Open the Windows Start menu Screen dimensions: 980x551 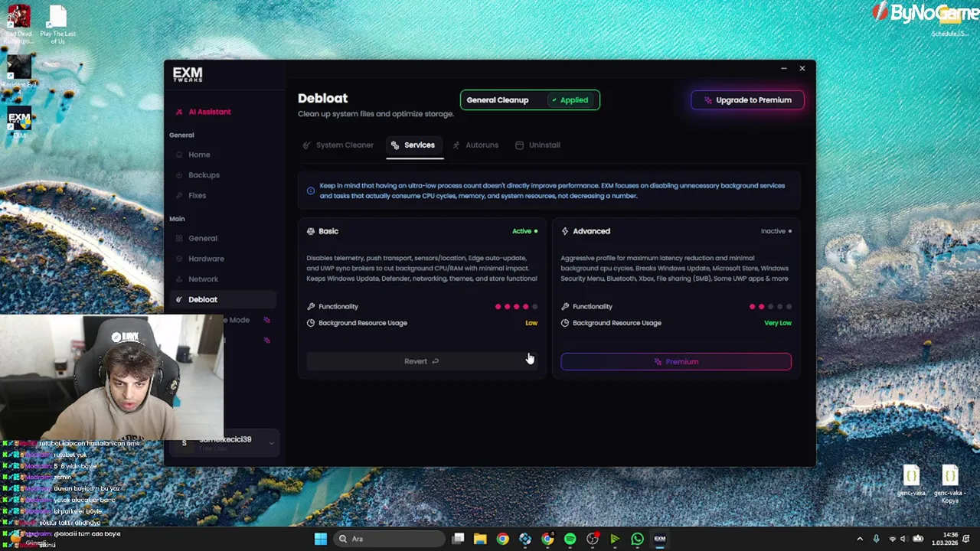(321, 539)
